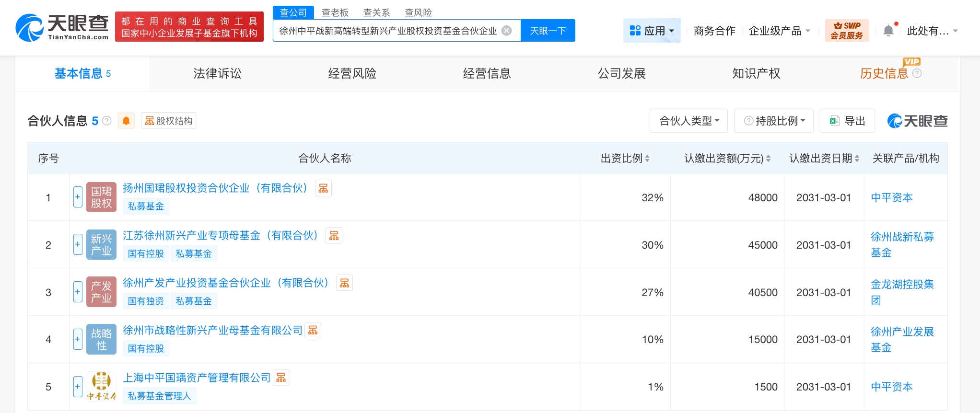Click the help icon next to 历史信息
This screenshot has height=413, width=980.
pos(917,73)
